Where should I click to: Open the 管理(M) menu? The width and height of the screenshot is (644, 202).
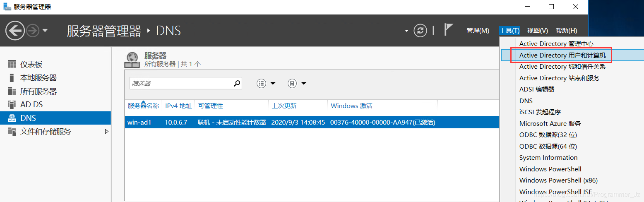pos(478,31)
